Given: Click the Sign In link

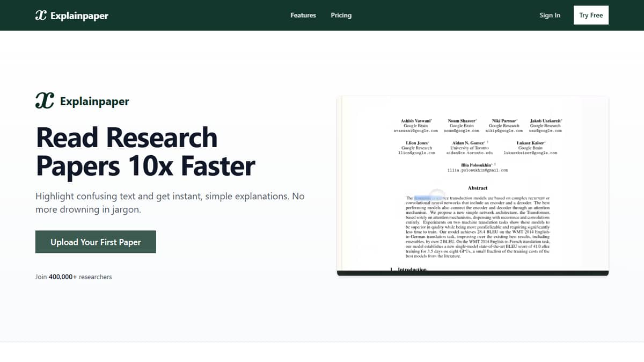Looking at the screenshot, I should (550, 15).
